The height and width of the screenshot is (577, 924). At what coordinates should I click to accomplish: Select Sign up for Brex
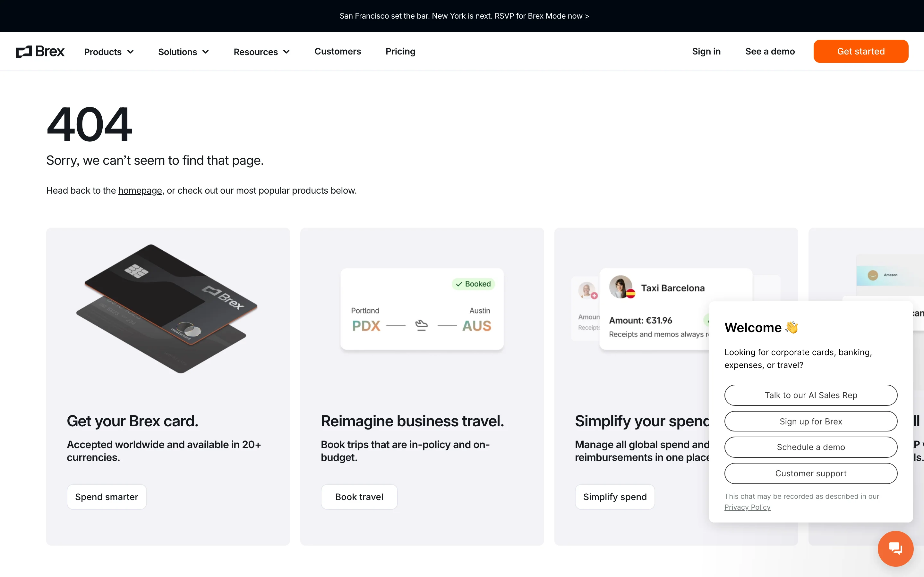tap(811, 421)
